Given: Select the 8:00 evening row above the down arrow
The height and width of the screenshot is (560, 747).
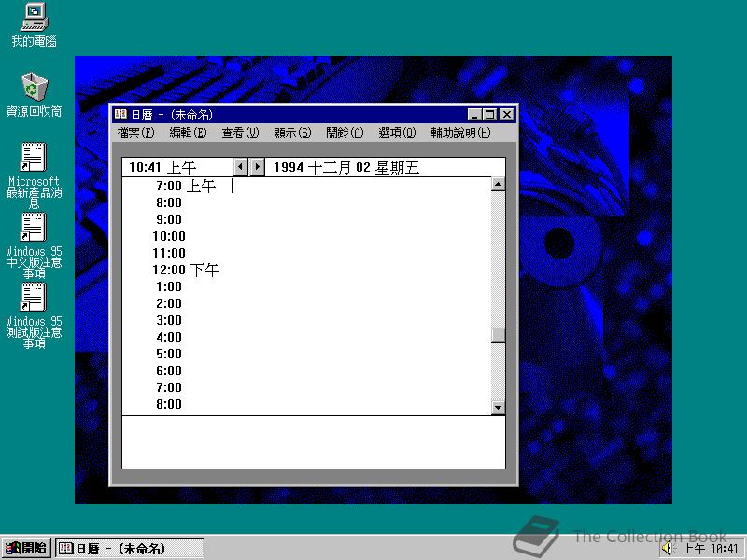Looking at the screenshot, I should 306,404.
